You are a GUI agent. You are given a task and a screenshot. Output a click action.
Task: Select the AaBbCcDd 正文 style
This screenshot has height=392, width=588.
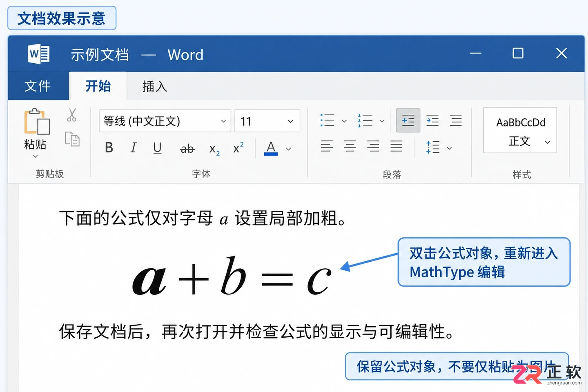coord(520,130)
